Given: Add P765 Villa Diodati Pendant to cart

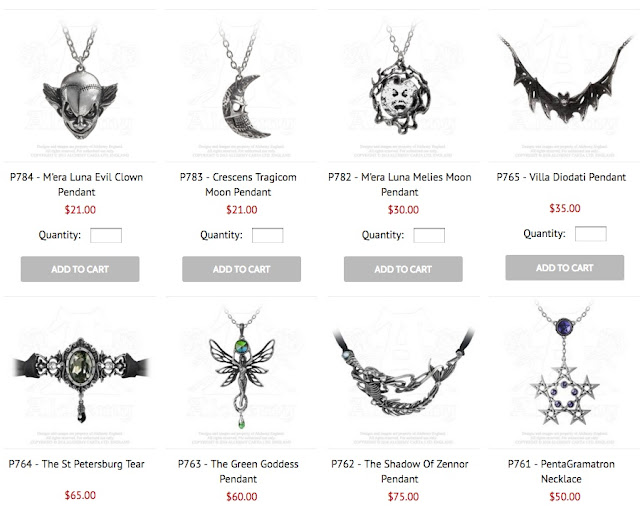Looking at the screenshot, I should click(x=564, y=268).
